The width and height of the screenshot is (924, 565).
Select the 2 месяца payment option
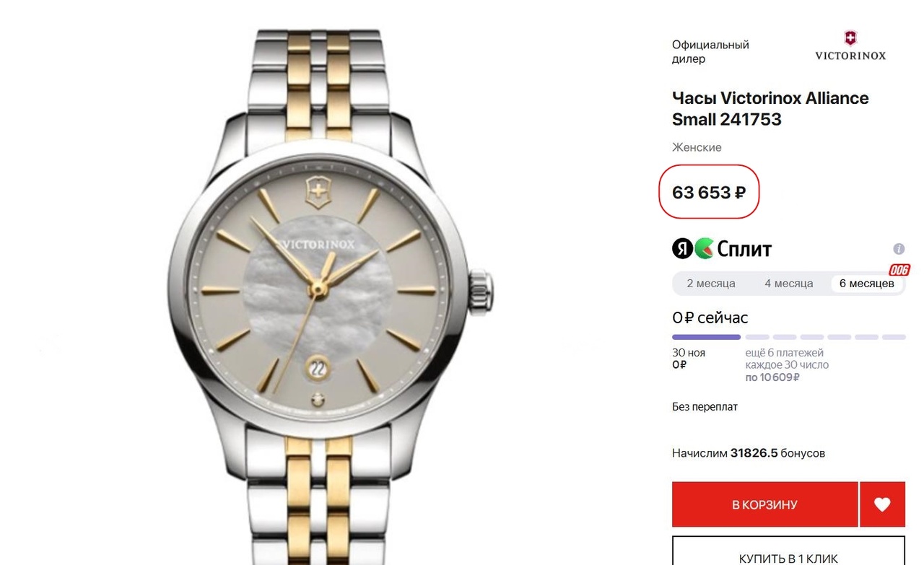click(711, 284)
